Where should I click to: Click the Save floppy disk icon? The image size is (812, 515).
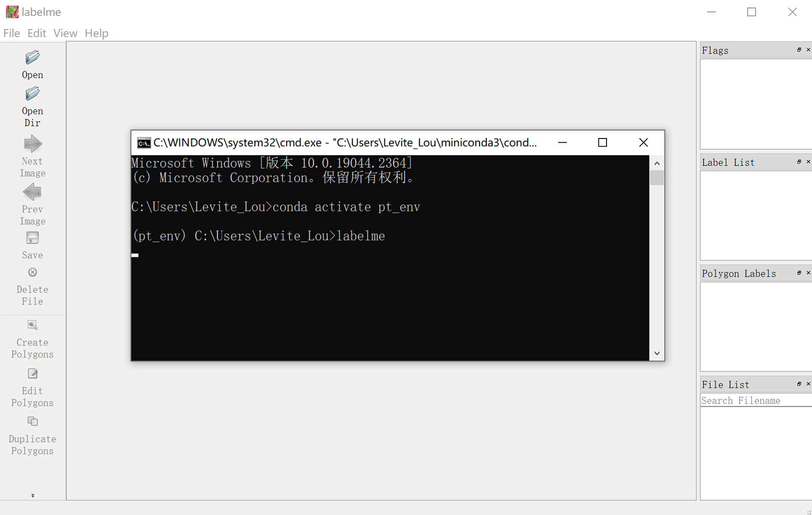[32, 237]
